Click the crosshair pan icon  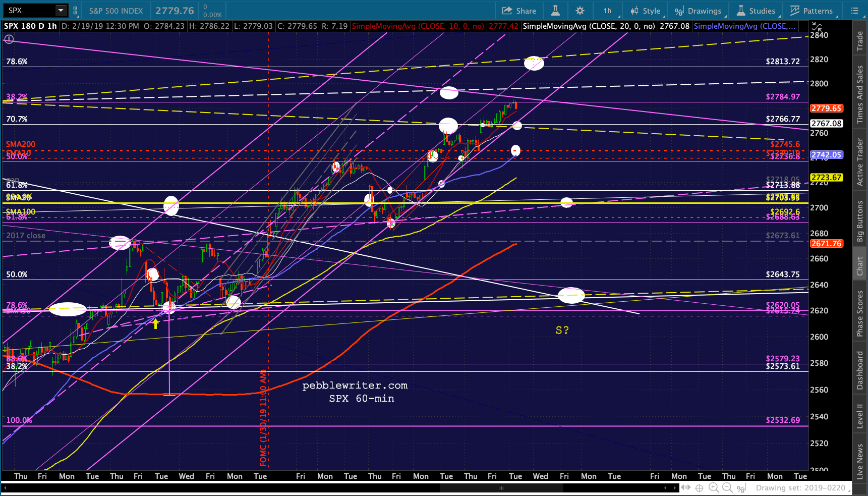point(699,488)
